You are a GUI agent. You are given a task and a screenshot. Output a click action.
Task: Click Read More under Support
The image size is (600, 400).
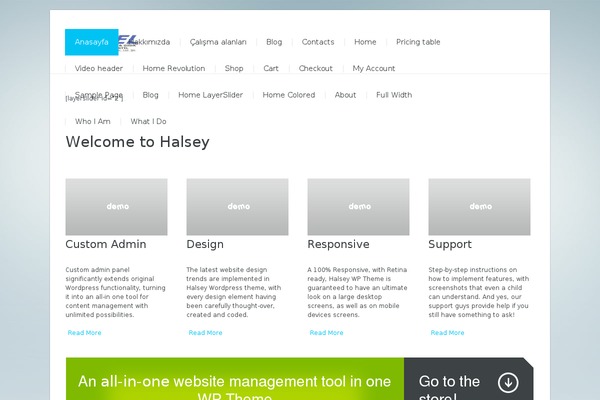coord(447,333)
